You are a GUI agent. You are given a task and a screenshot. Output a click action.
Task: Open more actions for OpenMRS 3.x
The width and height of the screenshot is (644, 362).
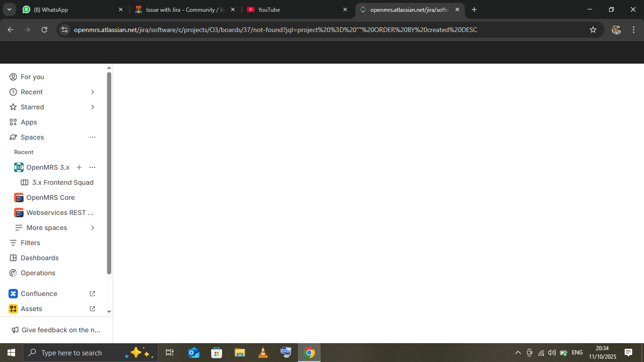(x=92, y=167)
